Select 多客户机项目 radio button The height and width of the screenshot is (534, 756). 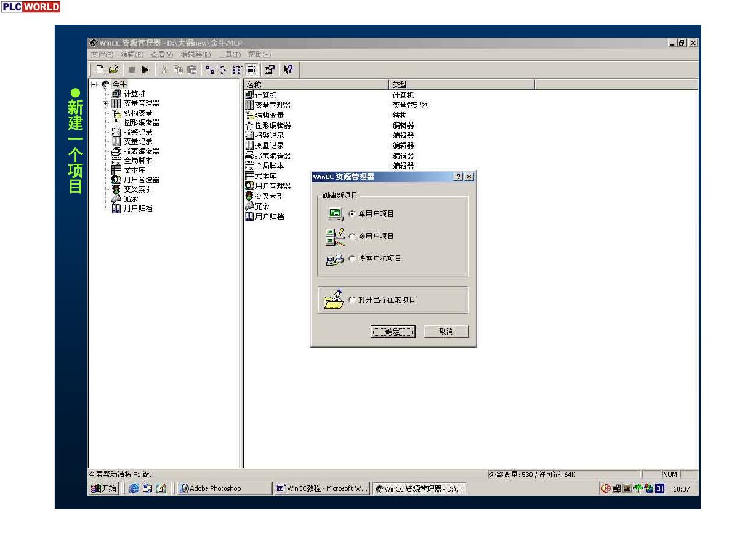point(352,259)
